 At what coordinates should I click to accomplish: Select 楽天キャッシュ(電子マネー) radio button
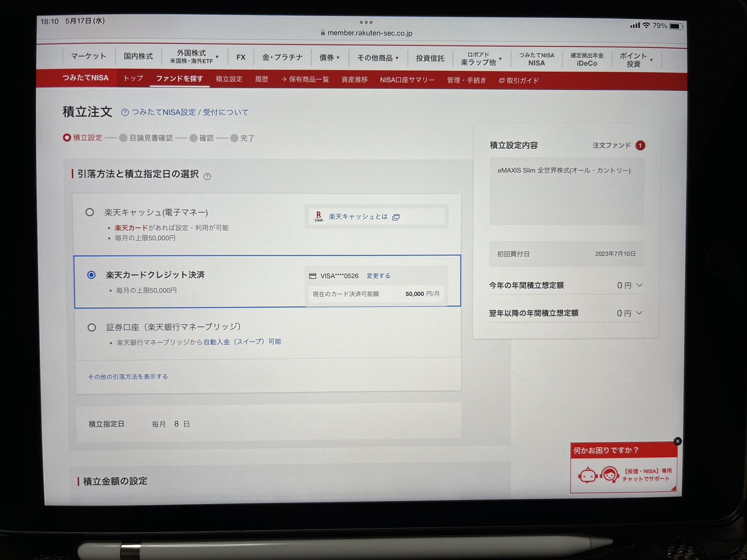[89, 213]
